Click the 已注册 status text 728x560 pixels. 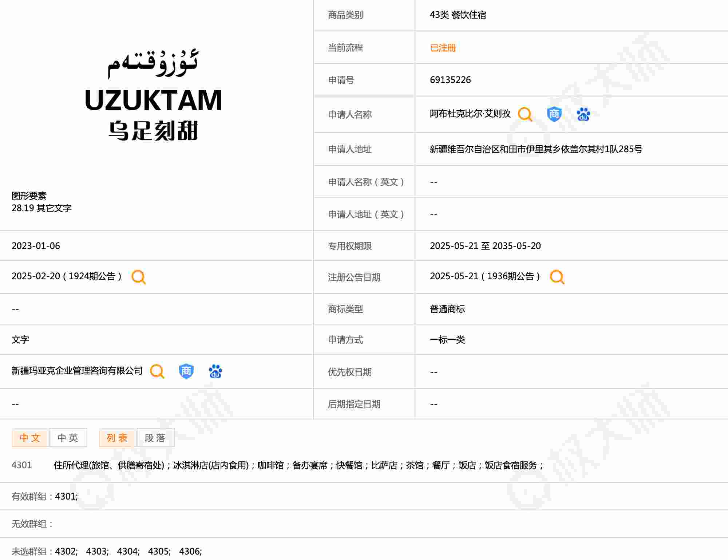[x=443, y=48]
